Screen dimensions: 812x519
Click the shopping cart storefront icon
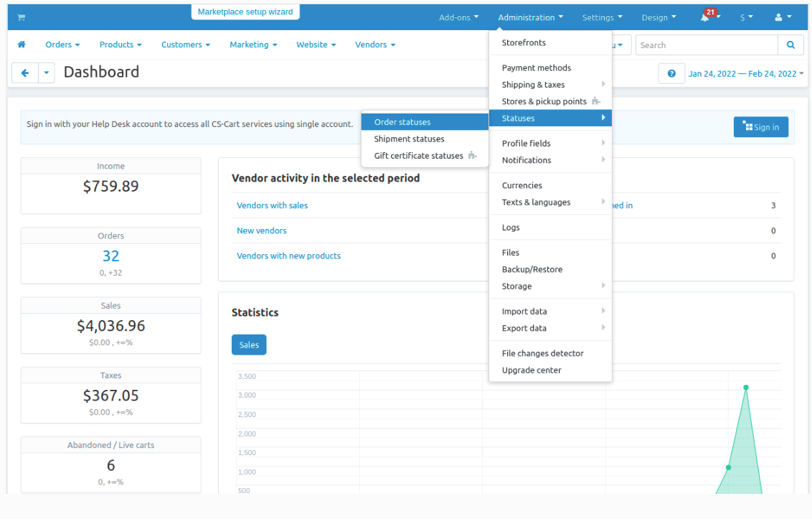pos(22,18)
